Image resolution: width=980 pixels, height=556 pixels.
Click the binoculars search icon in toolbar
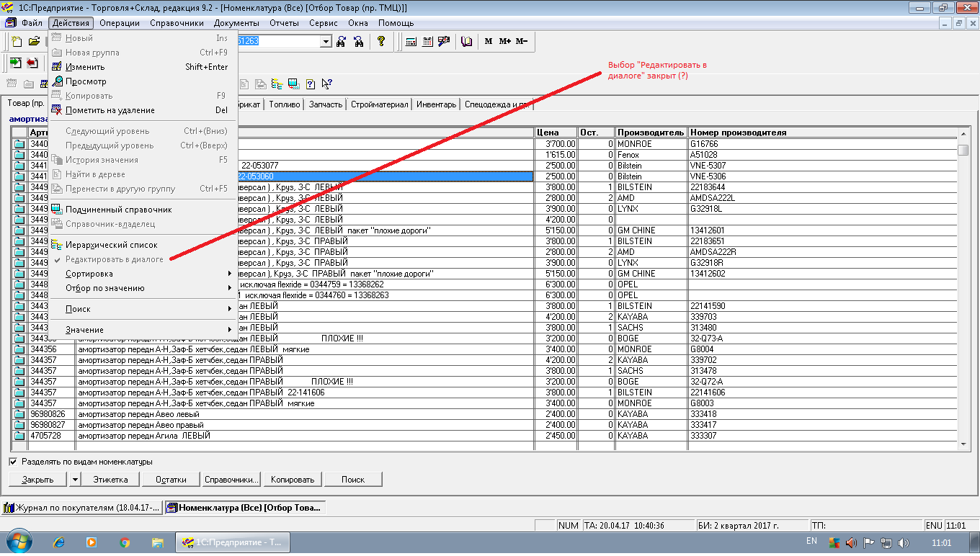[342, 42]
